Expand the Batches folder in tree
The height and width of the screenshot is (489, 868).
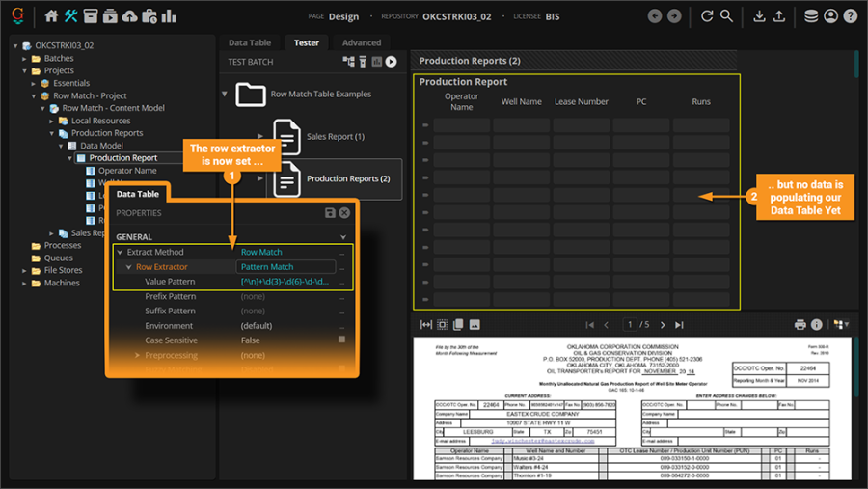click(26, 58)
